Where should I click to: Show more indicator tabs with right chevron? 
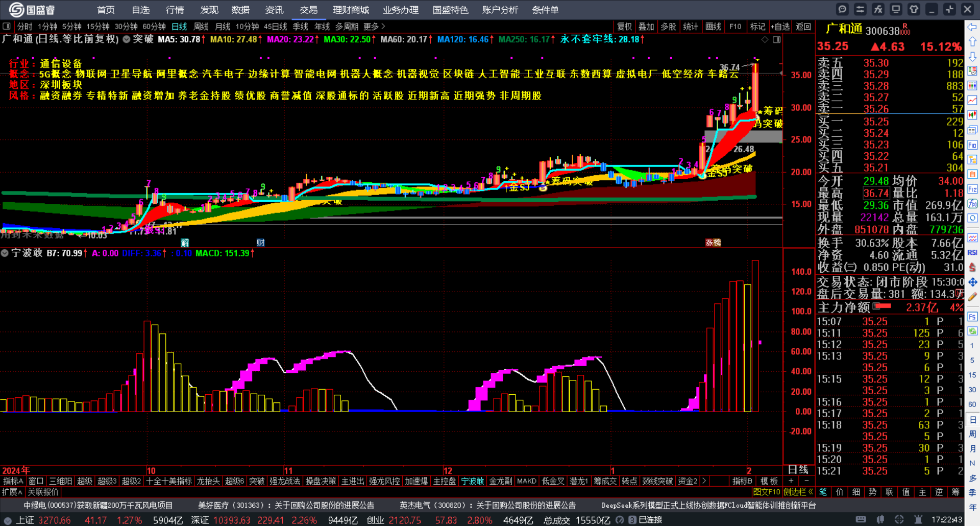pyautogui.click(x=704, y=481)
